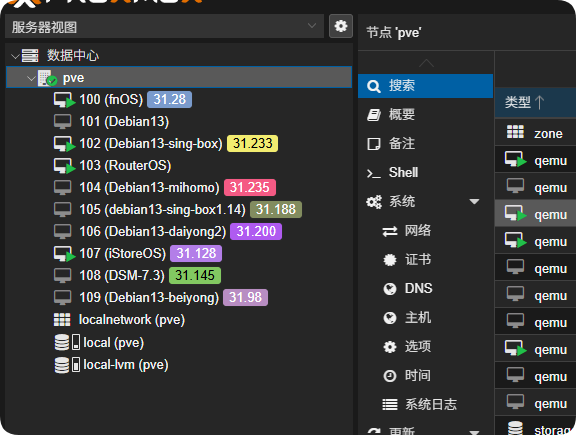Click the 时间 clock icon
Screen dimensions: 576x435
pos(390,376)
